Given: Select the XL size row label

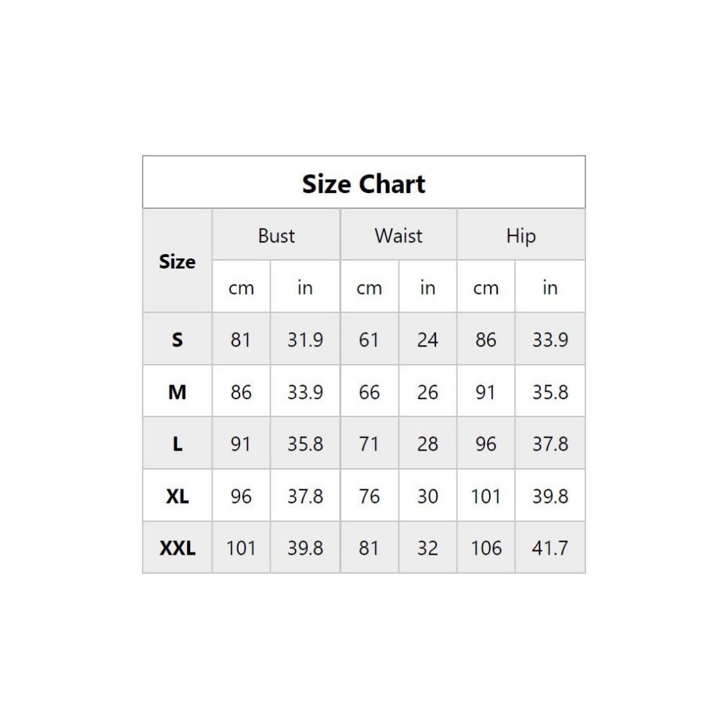Looking at the screenshot, I should [177, 496].
